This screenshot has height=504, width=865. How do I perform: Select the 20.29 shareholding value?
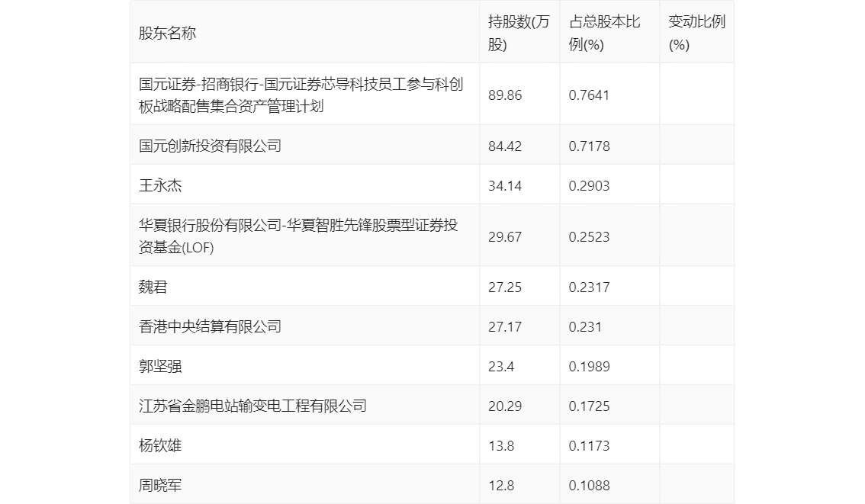click(x=505, y=406)
